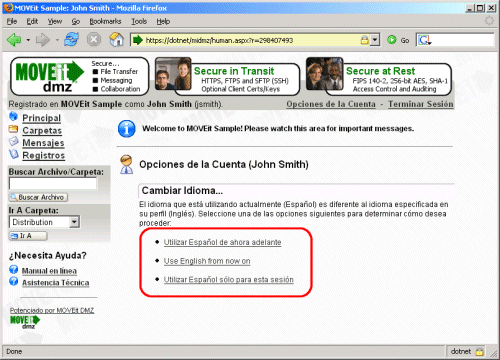The image size is (500, 360).
Task: Click the padlock icon in address bar
Action: (x=364, y=40)
